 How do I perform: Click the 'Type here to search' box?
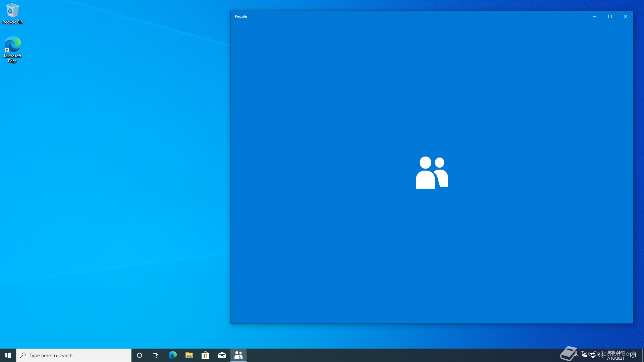tap(74, 355)
